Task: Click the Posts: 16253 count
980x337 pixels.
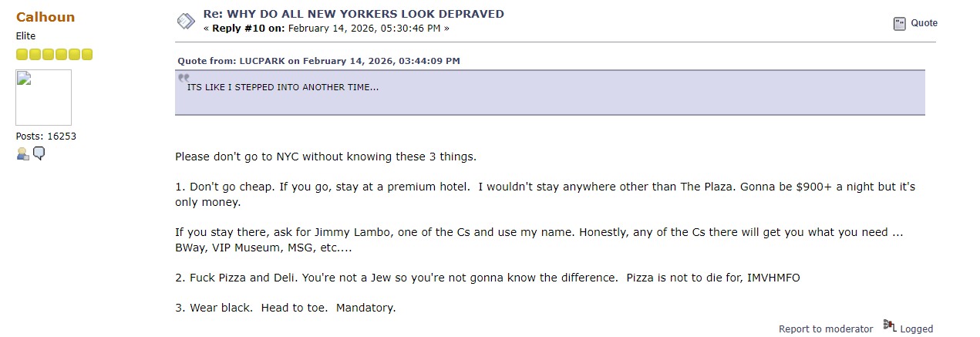Action: click(46, 136)
